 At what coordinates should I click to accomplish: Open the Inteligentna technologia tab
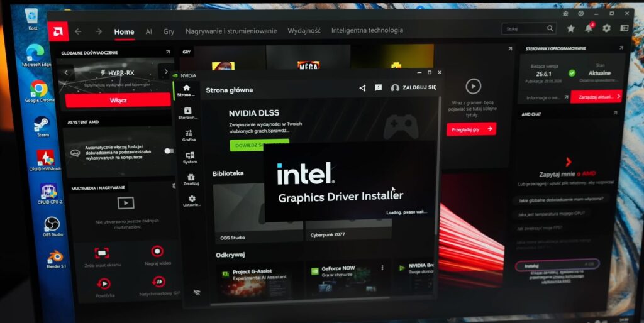coord(367,30)
